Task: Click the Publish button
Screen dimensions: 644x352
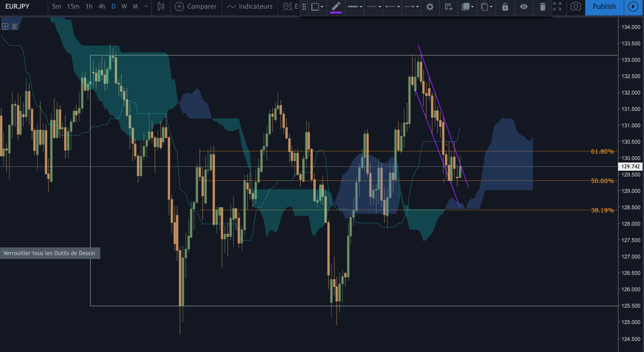Action: tap(604, 7)
